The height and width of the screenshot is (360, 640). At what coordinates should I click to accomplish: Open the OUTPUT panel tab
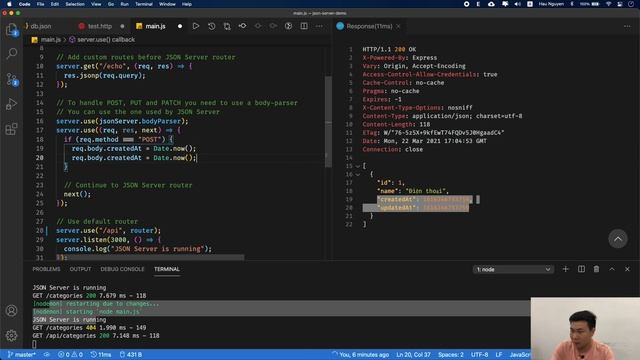(80, 269)
